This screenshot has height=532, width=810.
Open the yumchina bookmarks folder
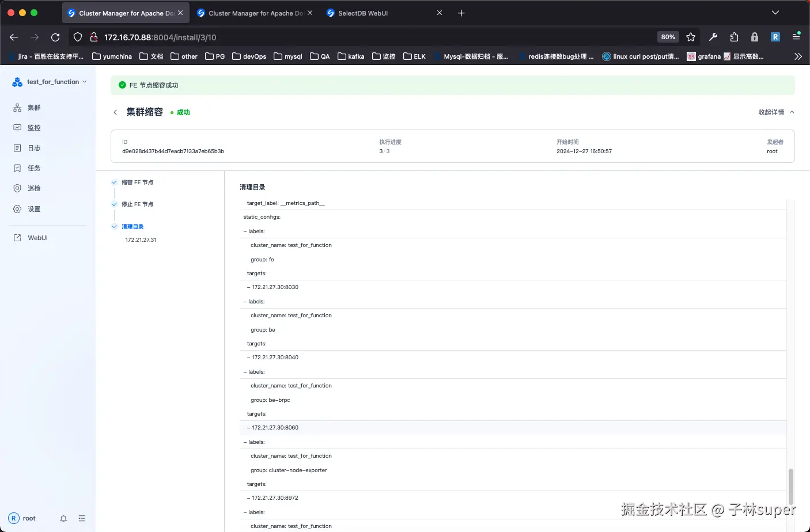point(112,56)
